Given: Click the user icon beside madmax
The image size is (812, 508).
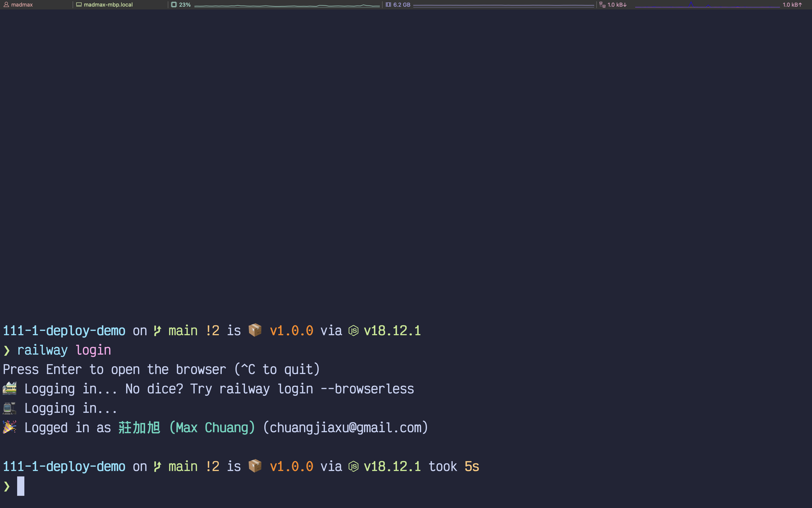Looking at the screenshot, I should point(6,5).
